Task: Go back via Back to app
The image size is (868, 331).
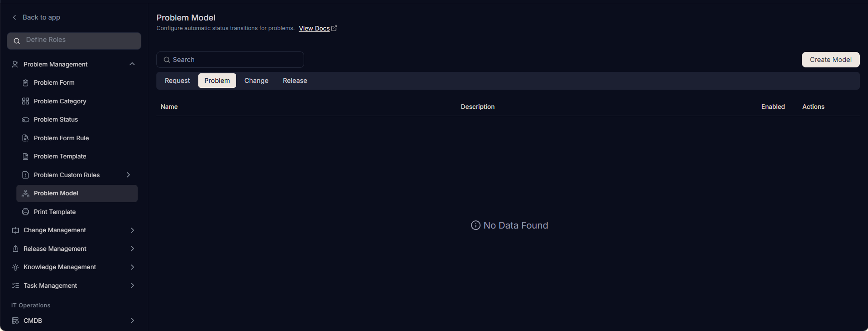Action: (x=41, y=17)
